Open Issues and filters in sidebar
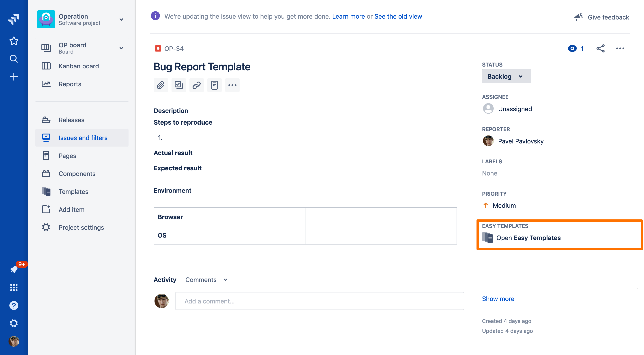This screenshot has height=355, width=644. click(x=83, y=138)
